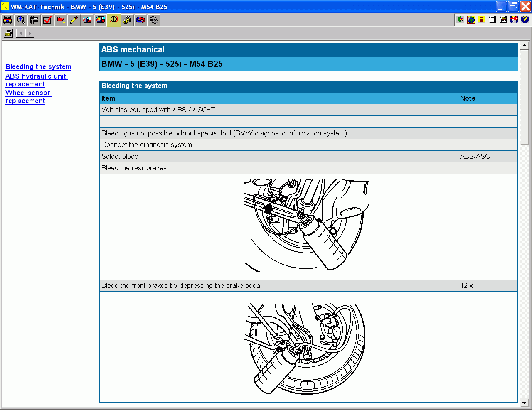Viewport: 532px width, 410px height.
Task: Open the caliper adjustment data icon
Action: click(x=34, y=20)
